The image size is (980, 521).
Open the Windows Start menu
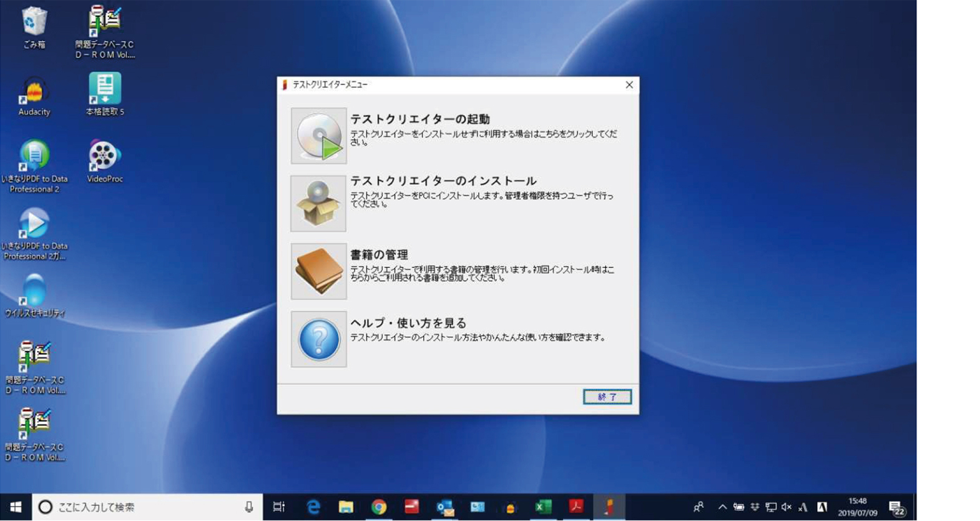[x=16, y=507]
